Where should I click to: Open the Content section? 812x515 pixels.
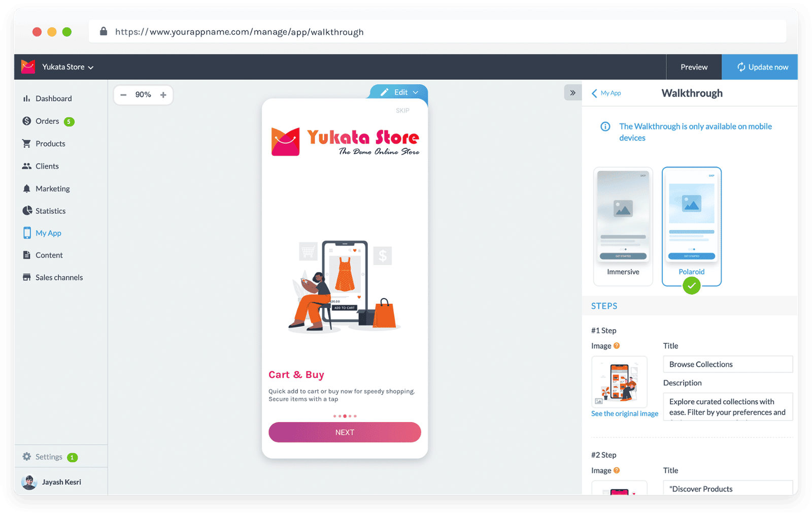click(x=49, y=255)
